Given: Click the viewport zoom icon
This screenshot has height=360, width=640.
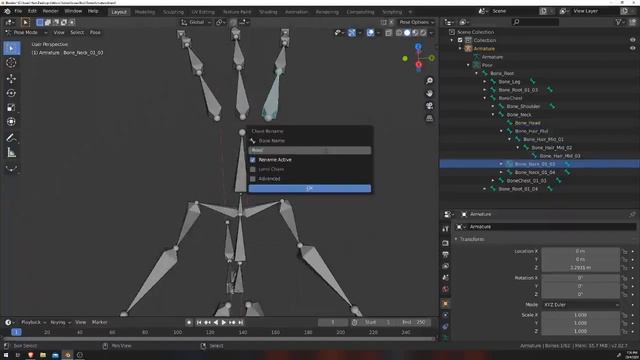Looking at the screenshot, I should [429, 81].
